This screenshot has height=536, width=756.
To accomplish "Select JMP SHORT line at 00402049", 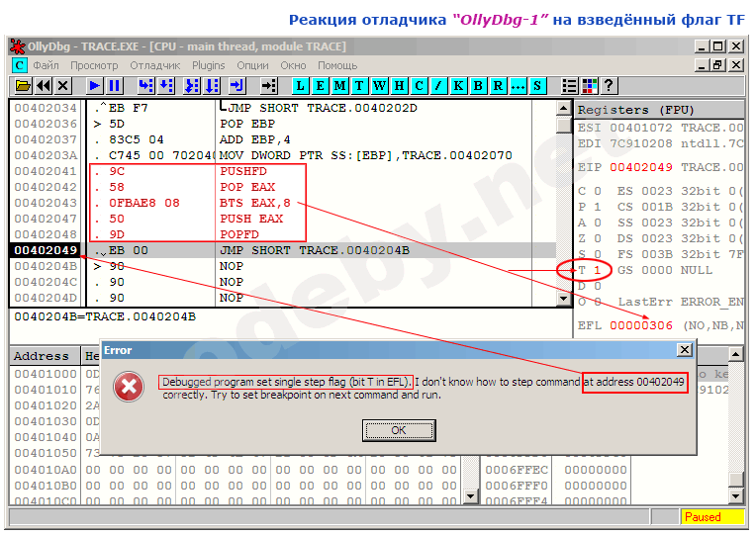I will point(284,250).
